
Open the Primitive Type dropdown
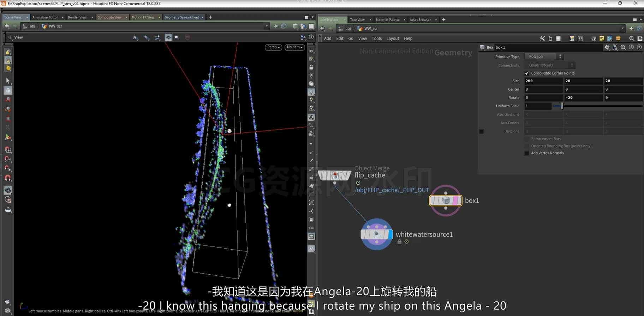click(544, 56)
